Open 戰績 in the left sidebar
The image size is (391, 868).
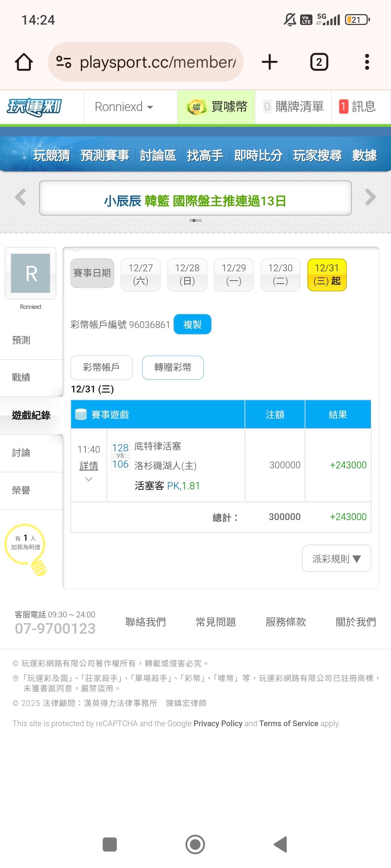(x=21, y=378)
